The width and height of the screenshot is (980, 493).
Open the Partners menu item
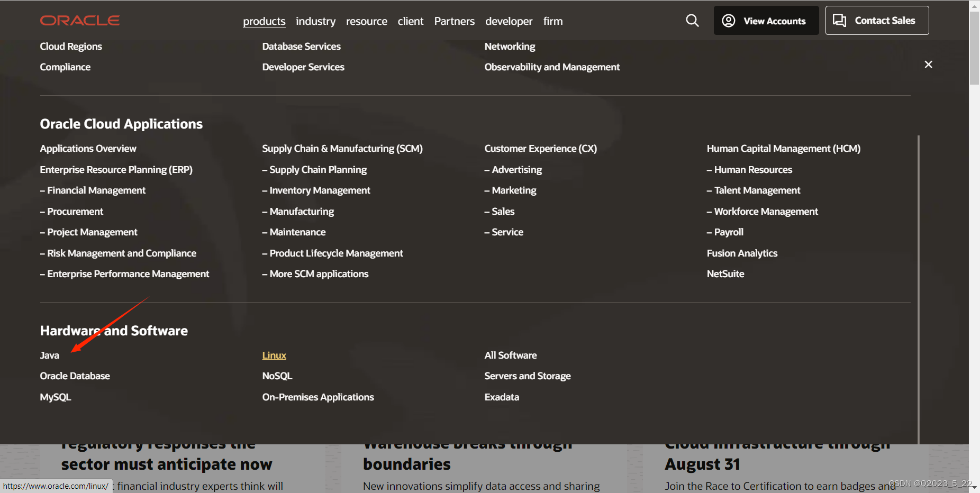455,21
